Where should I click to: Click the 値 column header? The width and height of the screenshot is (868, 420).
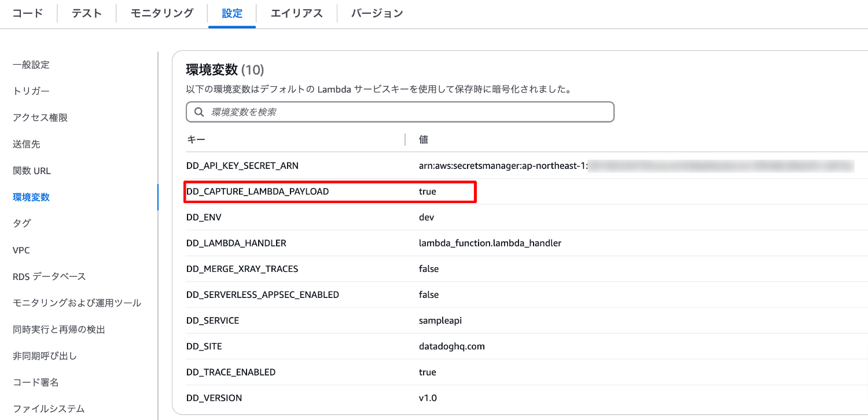424,139
